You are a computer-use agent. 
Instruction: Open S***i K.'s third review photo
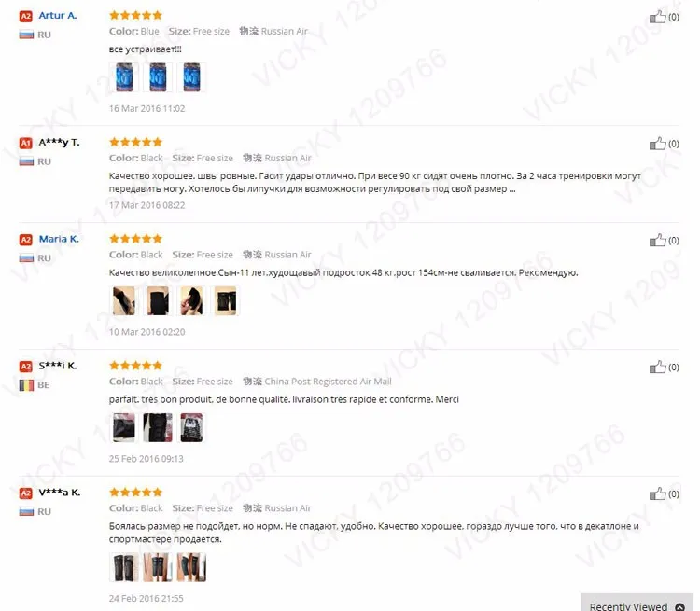click(191, 428)
